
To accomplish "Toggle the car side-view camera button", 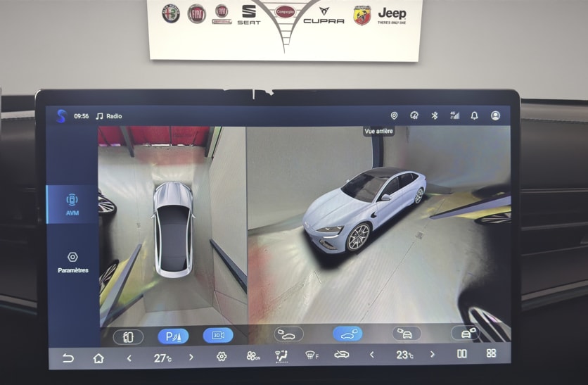I will coord(128,337).
